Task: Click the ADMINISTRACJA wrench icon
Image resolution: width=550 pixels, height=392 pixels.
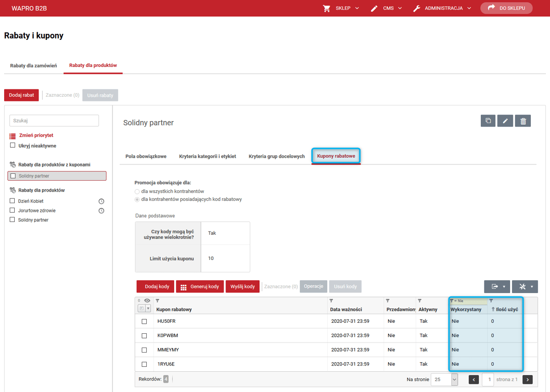Action: pos(417,8)
